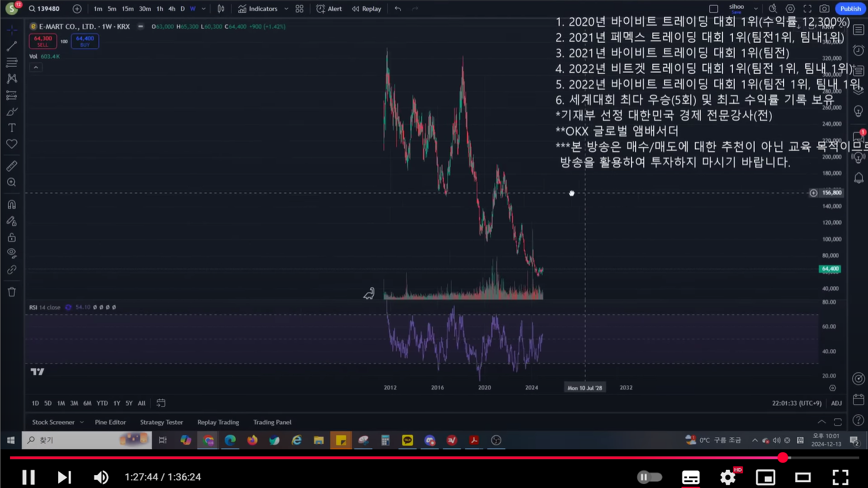Pause the YouTube video
Viewport: 868px width, 488px height.
28,477
